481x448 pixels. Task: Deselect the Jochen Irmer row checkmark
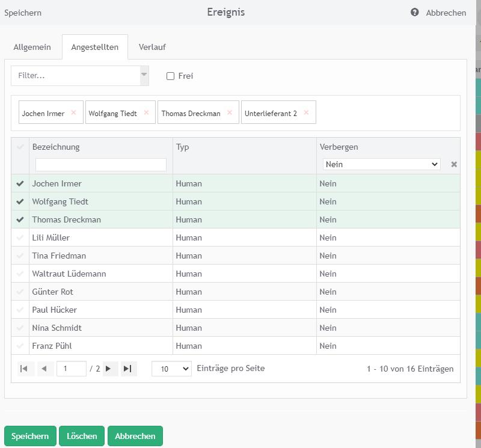click(20, 183)
